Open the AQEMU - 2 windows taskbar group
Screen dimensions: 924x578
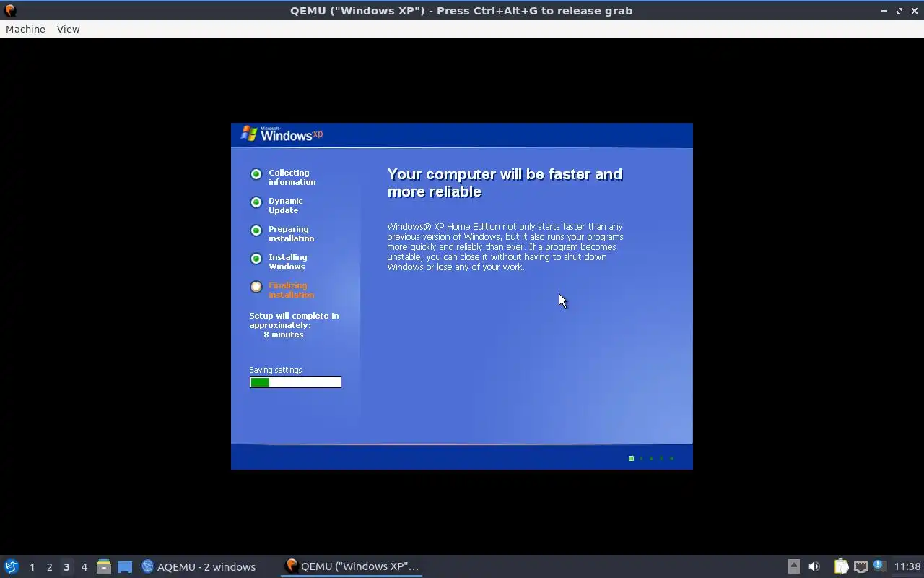pos(199,566)
